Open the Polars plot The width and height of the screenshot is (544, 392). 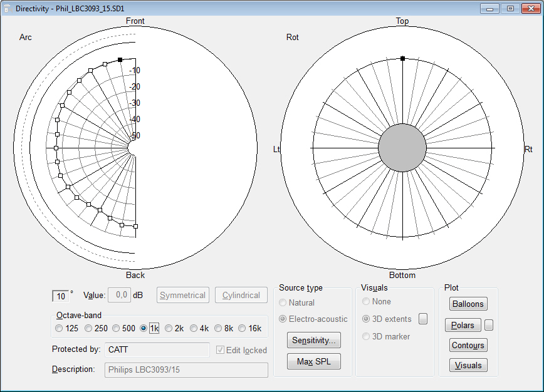463,325
